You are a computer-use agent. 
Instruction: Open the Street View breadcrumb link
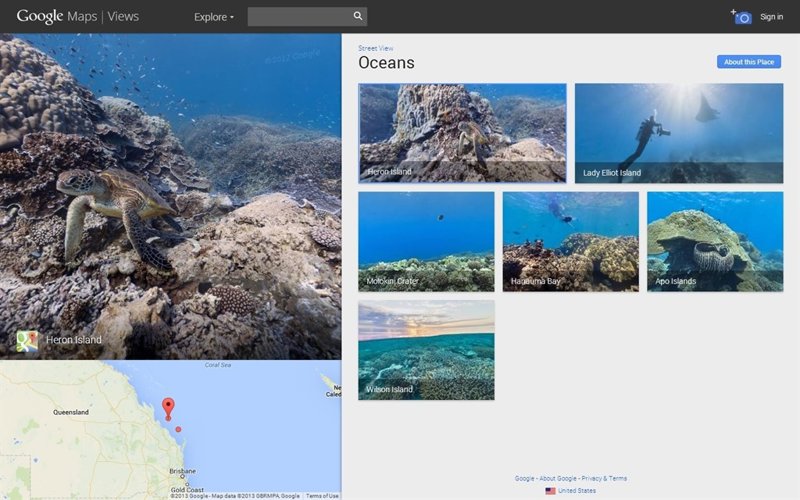[375, 48]
